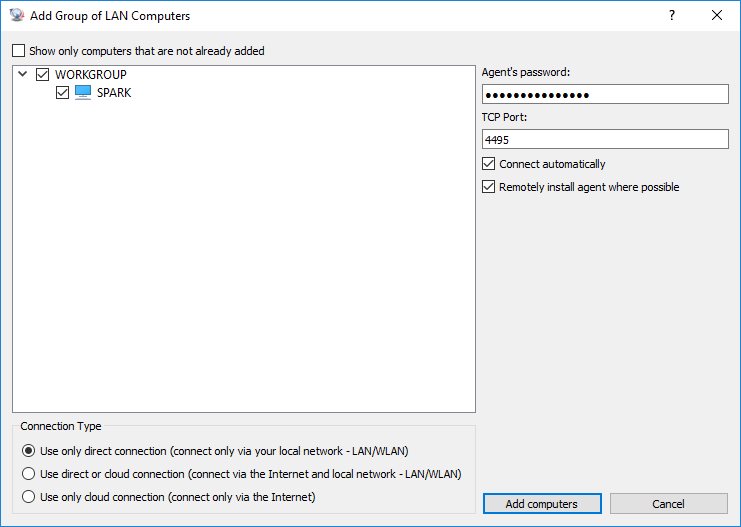Click the Agent's password field
The width and height of the screenshot is (741, 527).
pos(605,95)
